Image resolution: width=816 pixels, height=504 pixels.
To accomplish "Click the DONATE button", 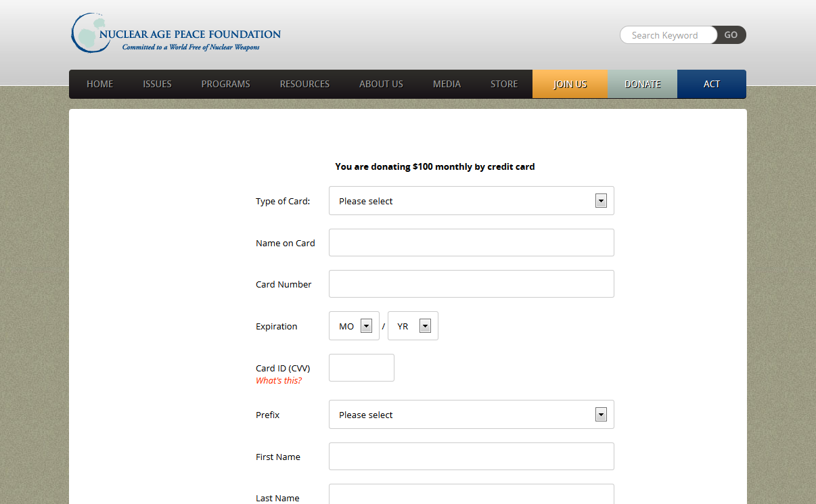I will [642, 85].
